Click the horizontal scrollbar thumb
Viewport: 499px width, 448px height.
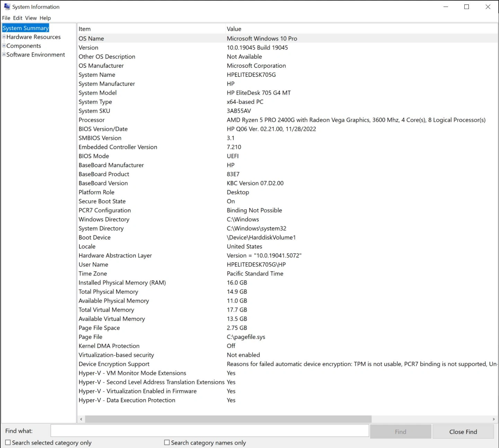tap(228, 419)
